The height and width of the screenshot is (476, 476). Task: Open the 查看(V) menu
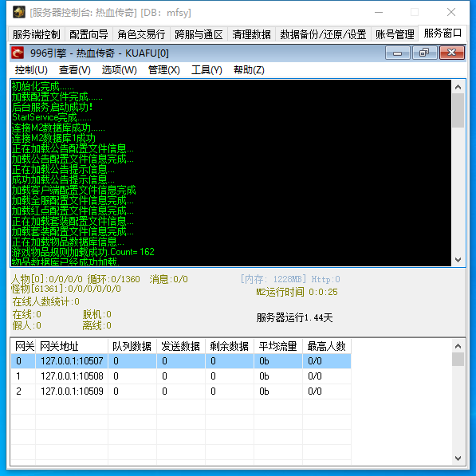[75, 70]
